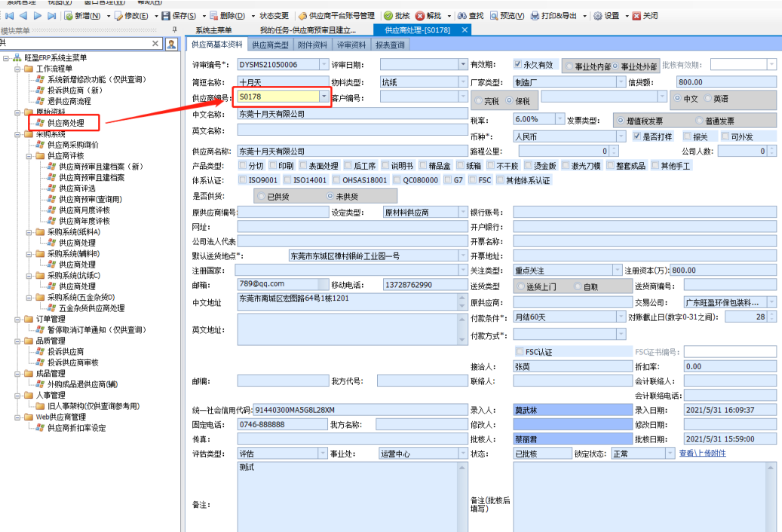
Task: Click the 查找 search binoculars icon
Action: (x=462, y=16)
